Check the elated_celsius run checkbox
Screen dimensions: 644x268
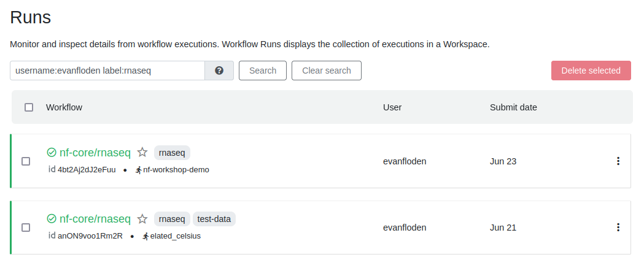click(x=26, y=228)
